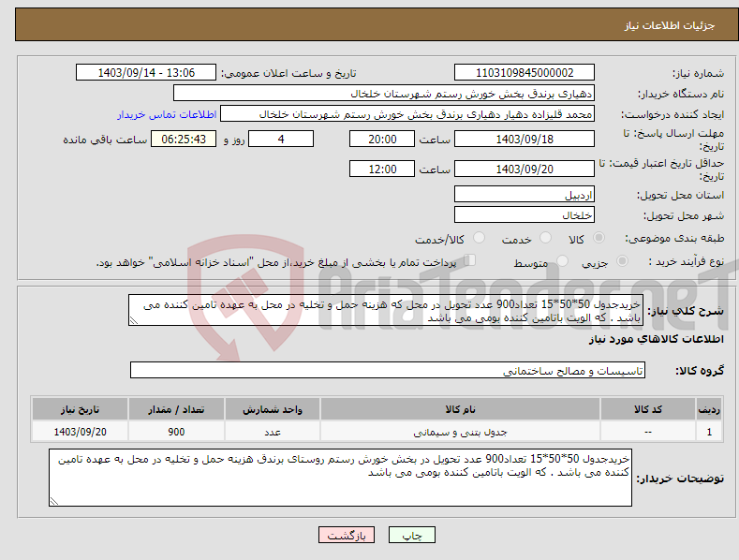Viewport: 739px width, 560px height.
Task: Click the price validity date 1403/09/20 field
Action: coord(525,169)
